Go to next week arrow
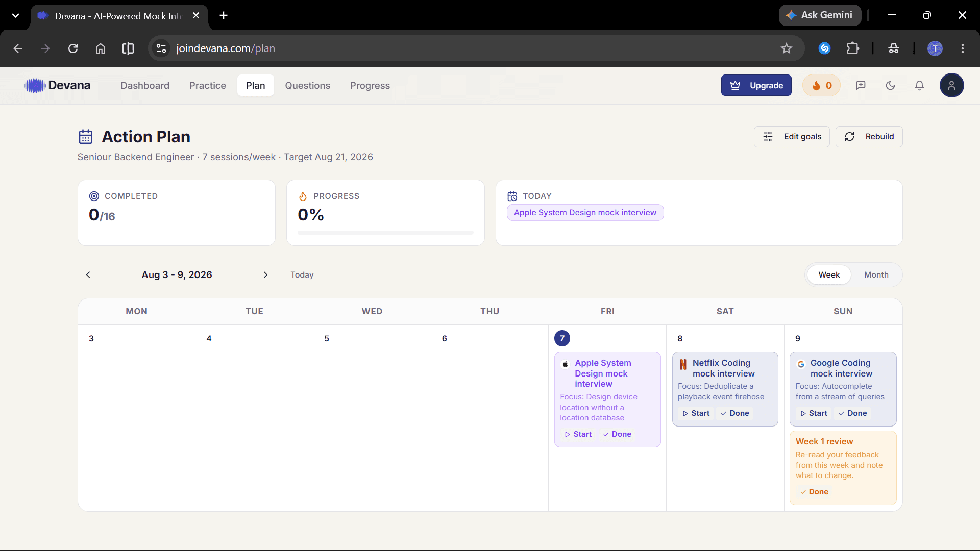This screenshot has height=551, width=980. (265, 274)
